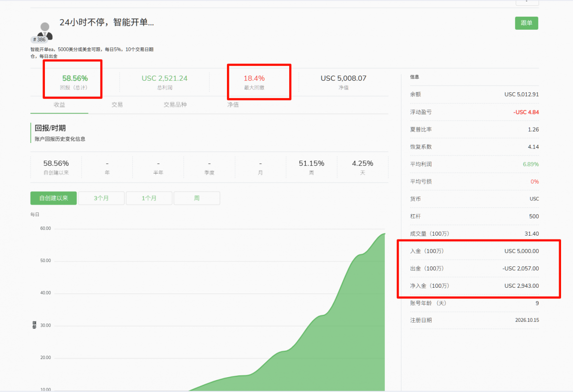
Task: Select the 自创建以来 chart range button
Action: pos(54,198)
